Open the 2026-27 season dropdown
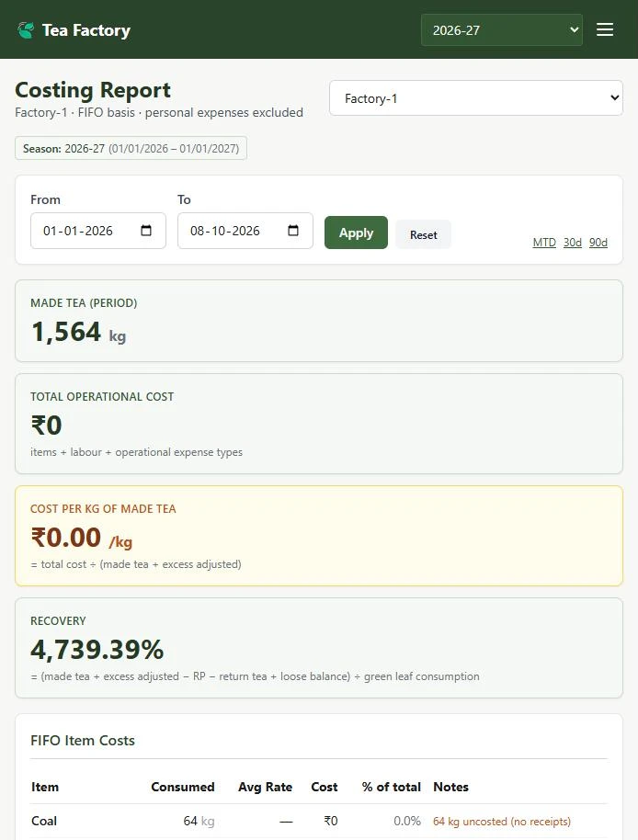This screenshot has height=840, width=638. coord(501,30)
